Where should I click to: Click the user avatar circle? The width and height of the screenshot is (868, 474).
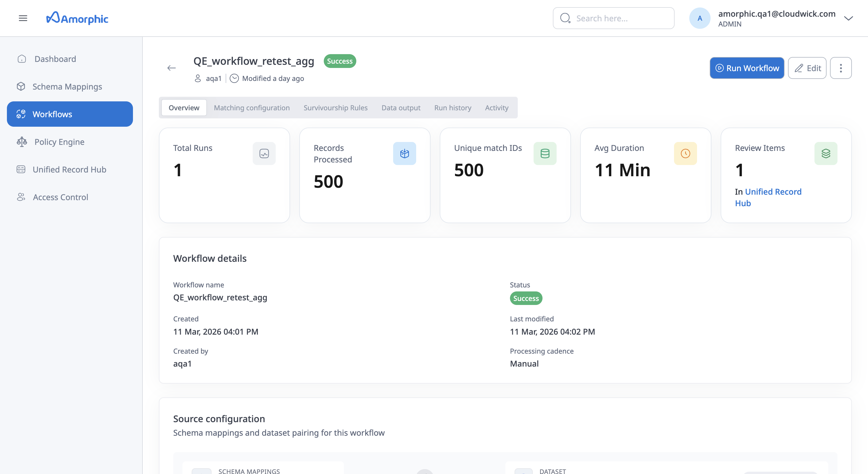(x=700, y=18)
